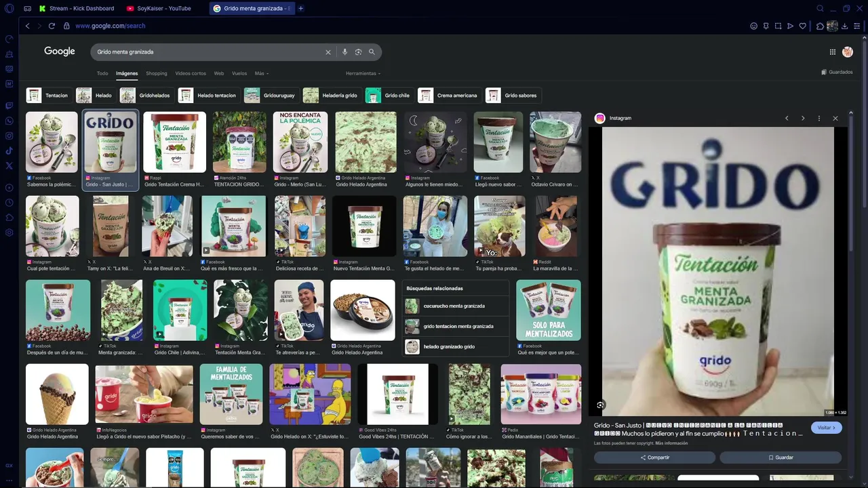Open Google apps grid

pyautogui.click(x=832, y=52)
